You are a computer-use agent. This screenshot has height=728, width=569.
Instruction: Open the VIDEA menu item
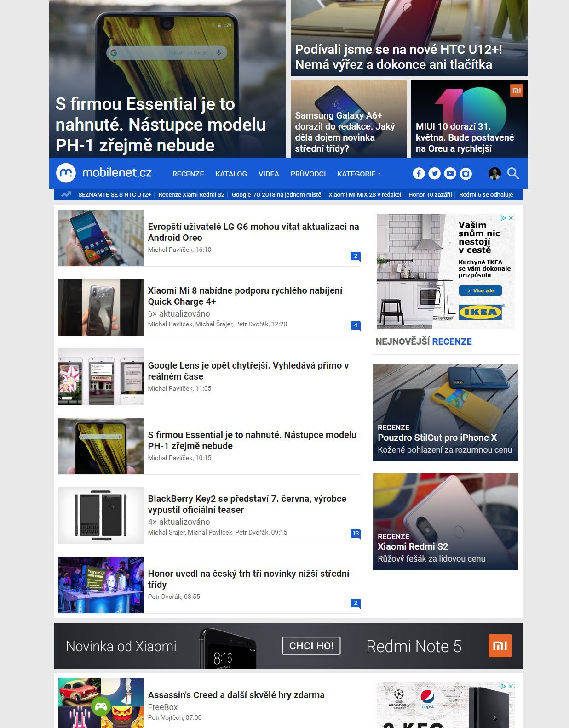coord(269,174)
